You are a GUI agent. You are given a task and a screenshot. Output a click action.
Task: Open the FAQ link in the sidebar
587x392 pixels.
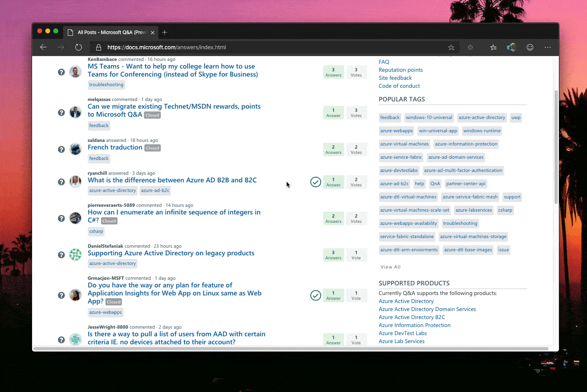click(384, 62)
